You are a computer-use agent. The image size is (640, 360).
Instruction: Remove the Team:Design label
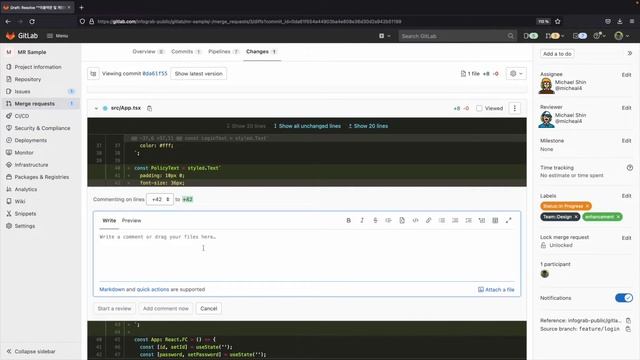tap(576, 217)
